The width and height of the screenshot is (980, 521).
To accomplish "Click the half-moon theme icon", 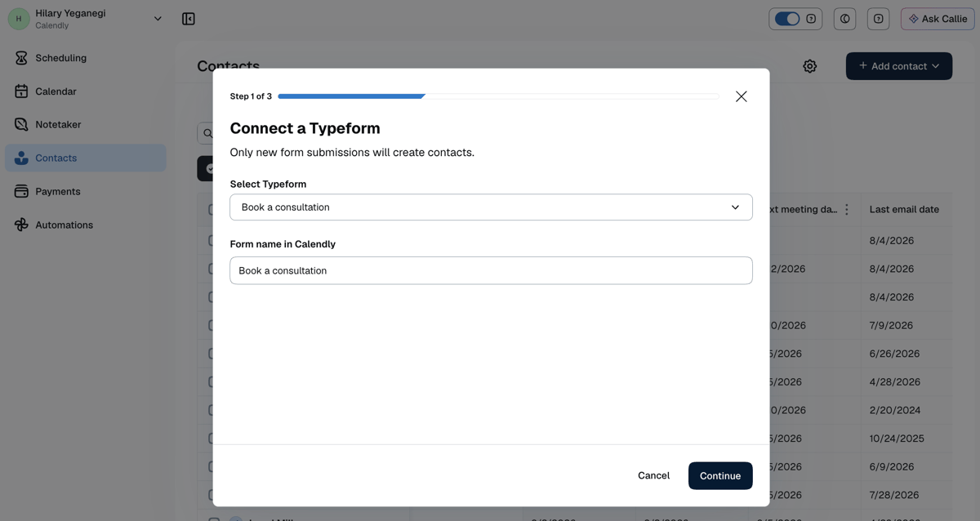I will coord(845,19).
